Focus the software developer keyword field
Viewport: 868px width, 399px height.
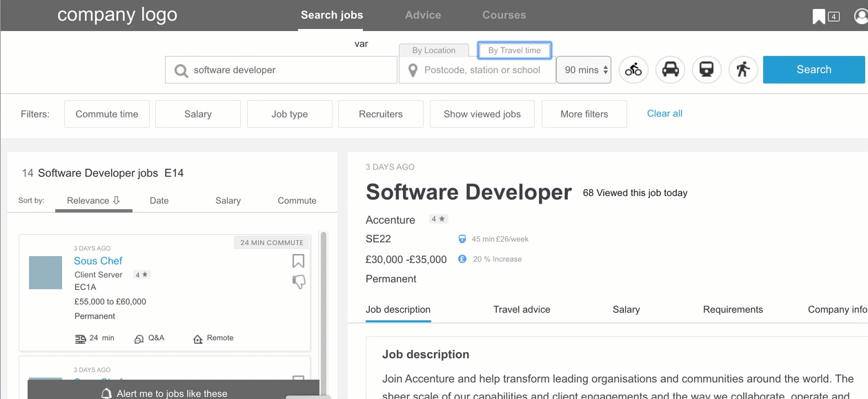[x=281, y=70]
